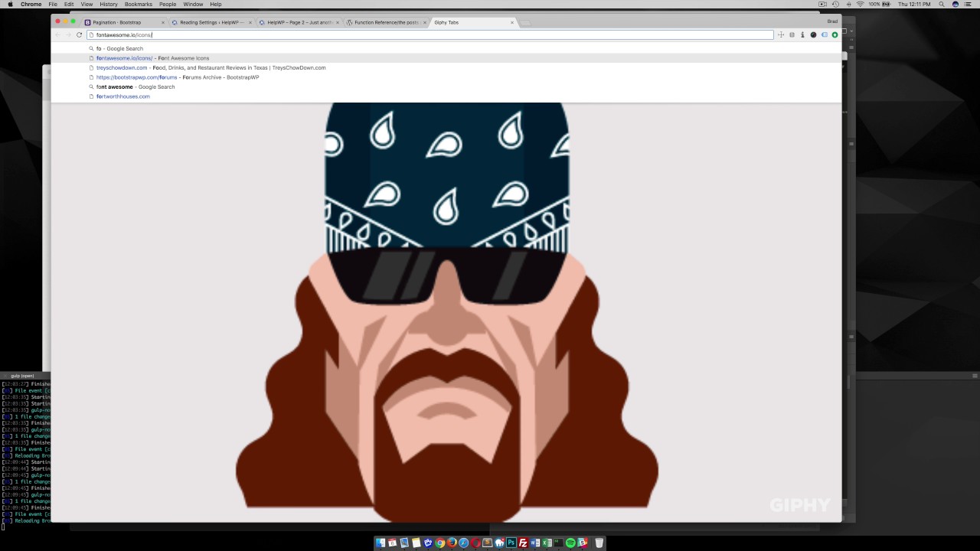Open Google Chrome from the dock

pos(440,543)
